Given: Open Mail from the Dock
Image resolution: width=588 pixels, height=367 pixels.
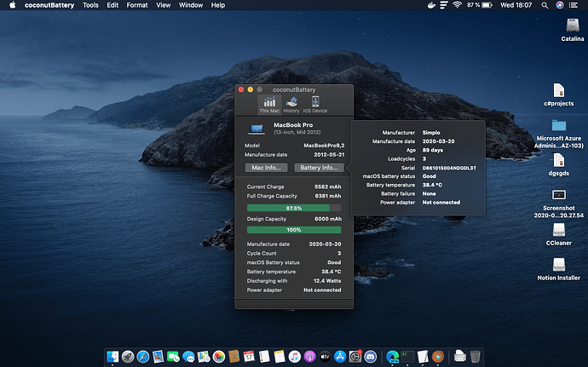Looking at the screenshot, I should 158,356.
